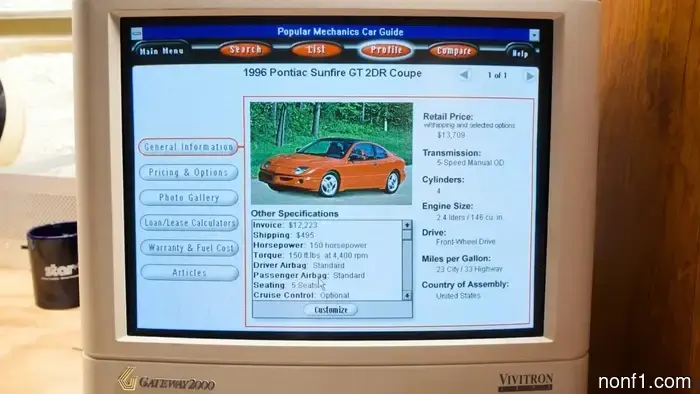
Task: Go to previous car with left arrow
Action: [464, 75]
